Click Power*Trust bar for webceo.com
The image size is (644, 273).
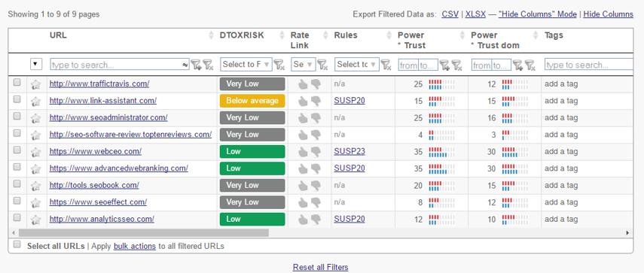[x=441, y=152]
